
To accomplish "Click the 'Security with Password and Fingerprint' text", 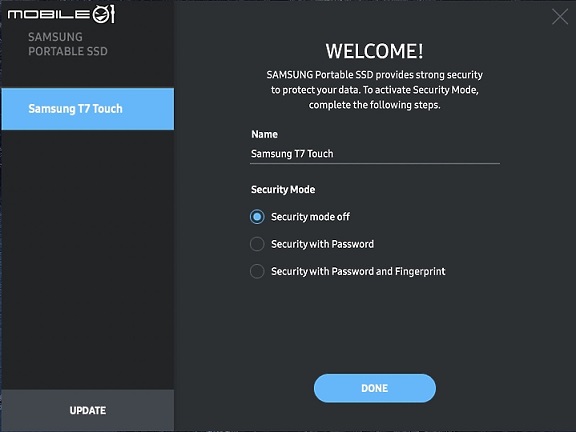I will pos(358,271).
